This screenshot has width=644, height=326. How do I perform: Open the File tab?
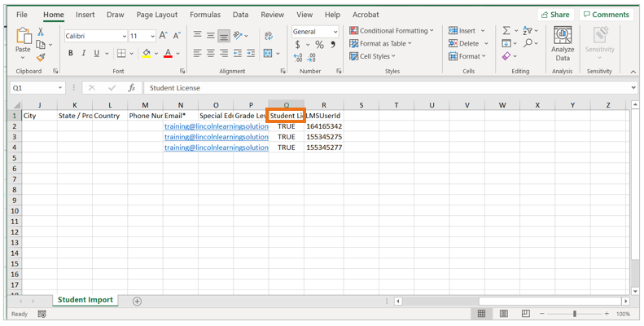[22, 15]
